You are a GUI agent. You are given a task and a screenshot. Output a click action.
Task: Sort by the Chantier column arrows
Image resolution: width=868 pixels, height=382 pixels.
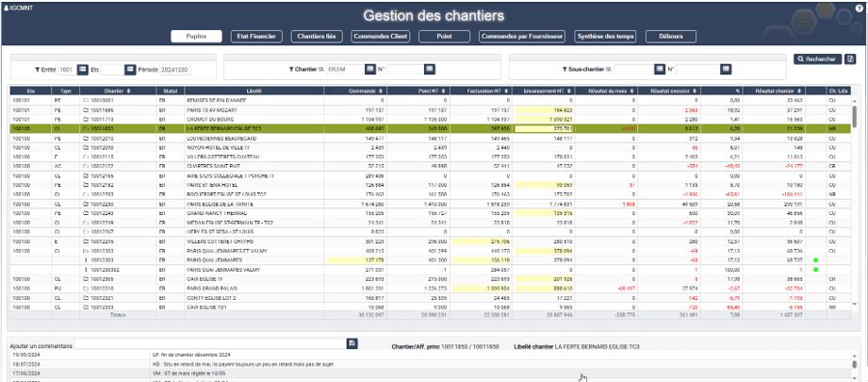pos(129,91)
